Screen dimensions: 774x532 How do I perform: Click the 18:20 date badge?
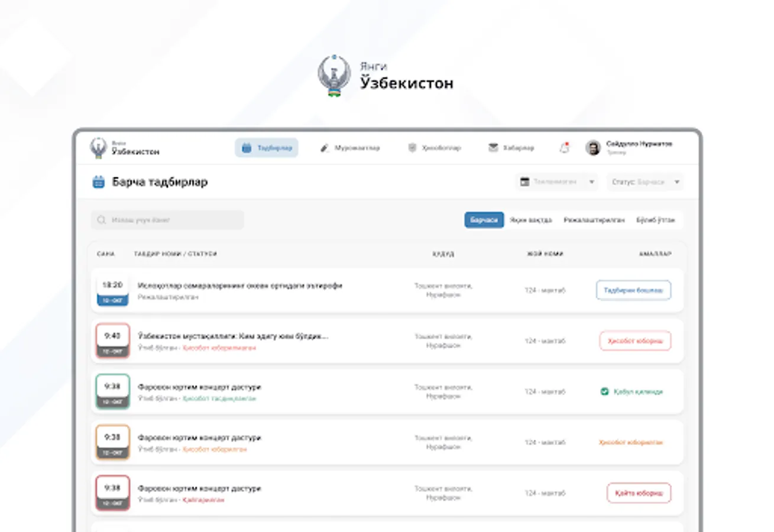112,291
